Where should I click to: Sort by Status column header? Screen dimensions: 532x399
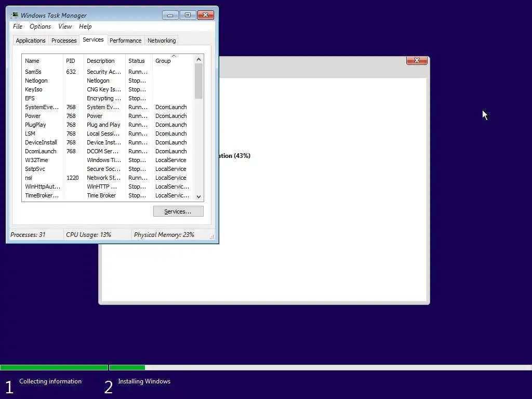pyautogui.click(x=139, y=61)
